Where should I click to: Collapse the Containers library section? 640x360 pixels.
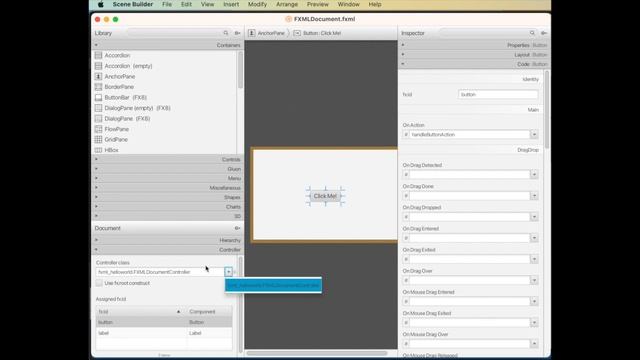[167, 45]
